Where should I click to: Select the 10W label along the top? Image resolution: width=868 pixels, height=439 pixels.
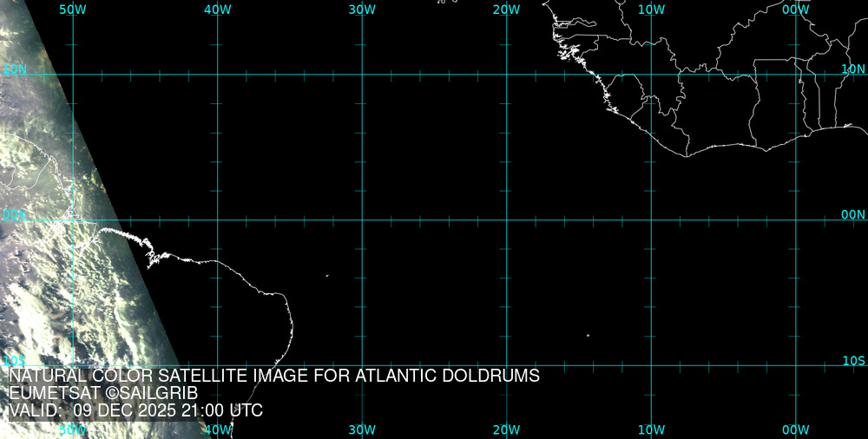click(651, 9)
